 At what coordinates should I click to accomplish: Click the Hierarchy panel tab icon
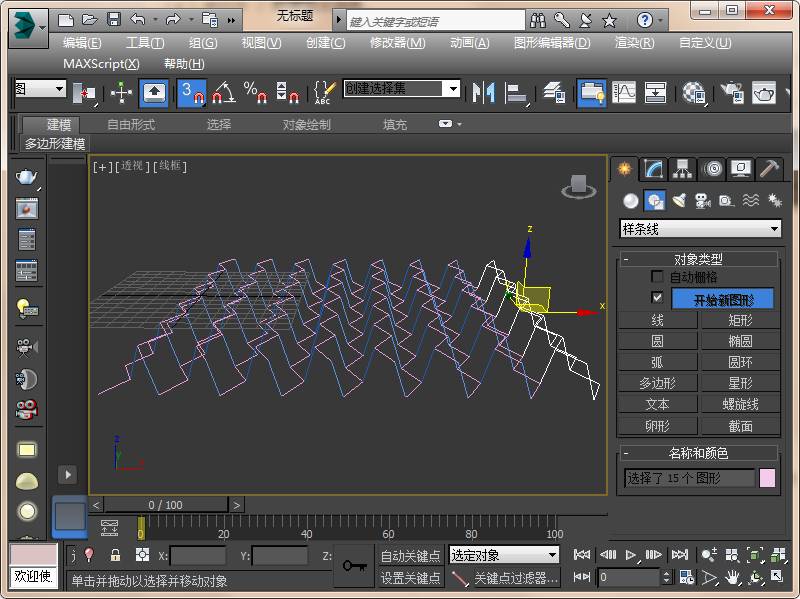coord(682,169)
